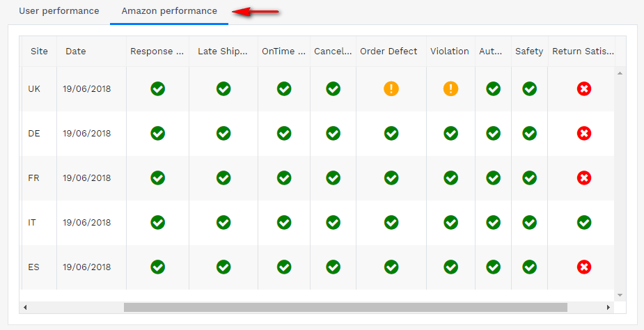Image resolution: width=644 pixels, height=330 pixels.
Task: Click vertical scrollbar down arrow
Action: click(620, 295)
